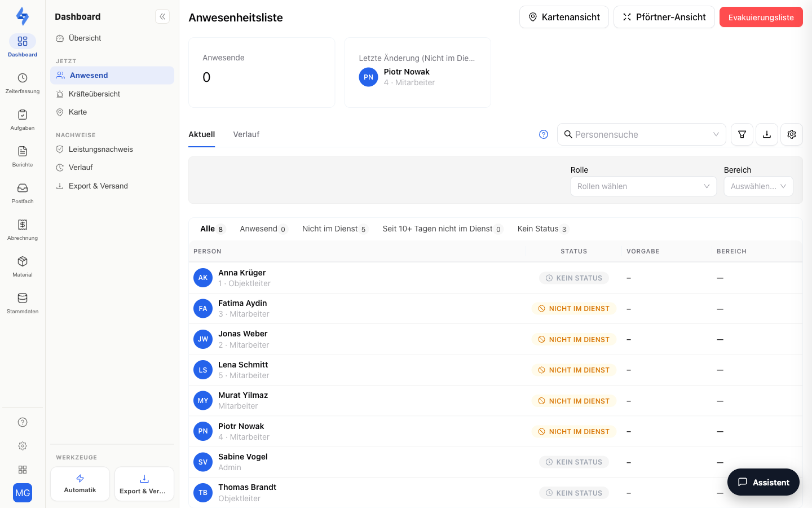
Task: Click the help question mark in left rail
Action: [x=23, y=422]
